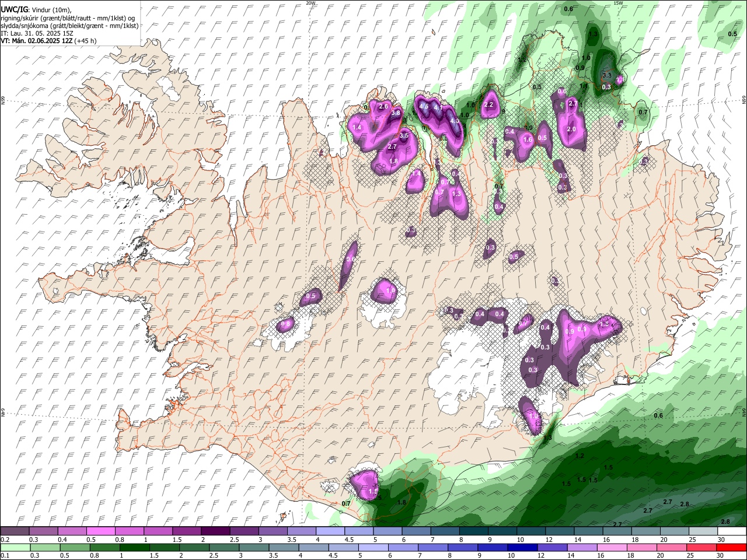Click the '0.2' label in the legend
This screenshot has height=560, width=747.
[5, 540]
